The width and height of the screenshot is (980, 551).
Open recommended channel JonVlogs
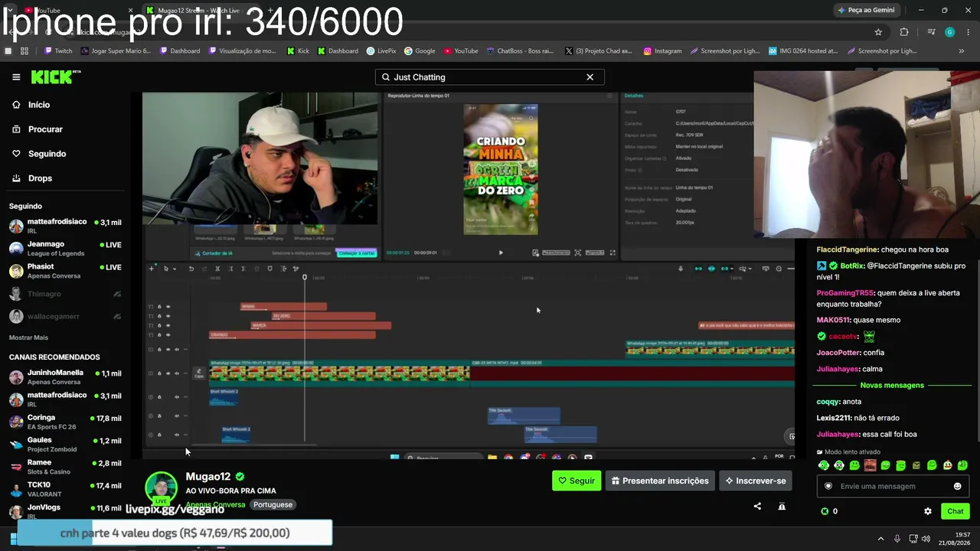click(x=65, y=510)
